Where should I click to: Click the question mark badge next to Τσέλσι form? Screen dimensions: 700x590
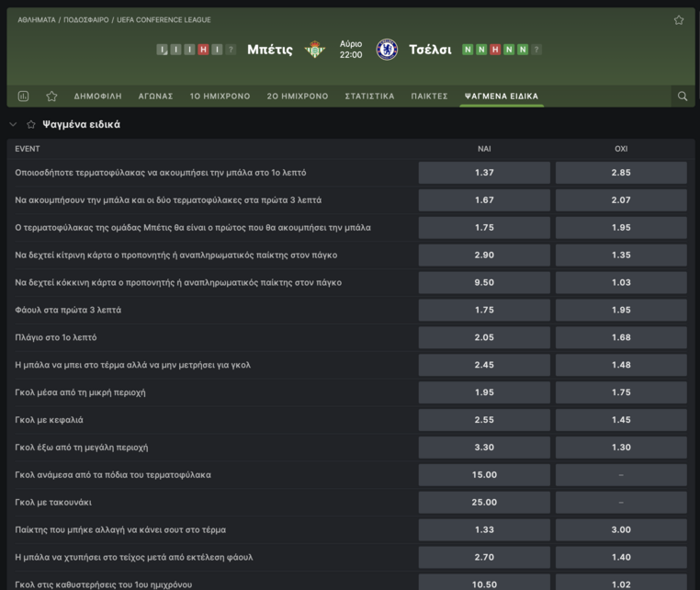[x=536, y=50]
